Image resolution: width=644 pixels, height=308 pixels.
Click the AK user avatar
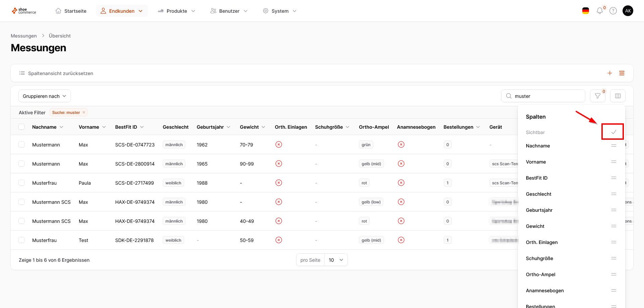628,11
